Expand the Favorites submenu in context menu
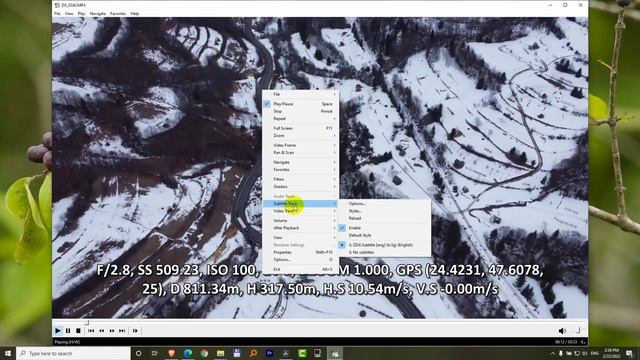The image size is (640, 360). pos(300,169)
